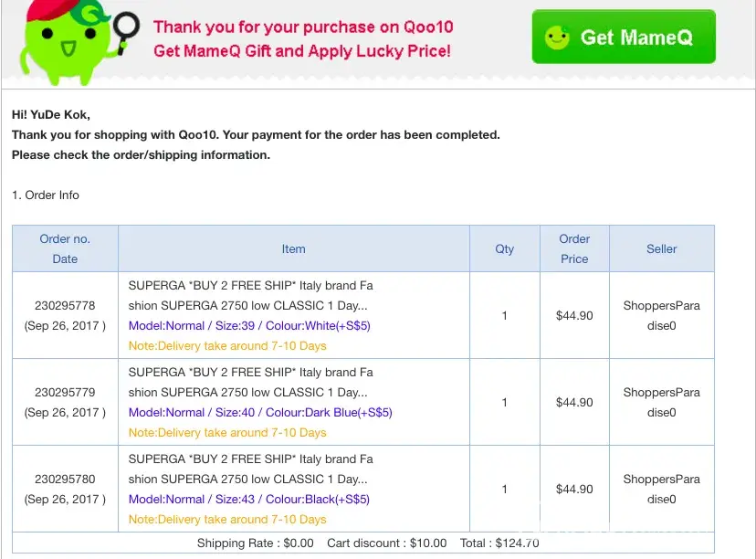Image resolution: width=756 pixels, height=559 pixels.
Task: Select the SUPERGA item title for Size 39
Action: 250,295
